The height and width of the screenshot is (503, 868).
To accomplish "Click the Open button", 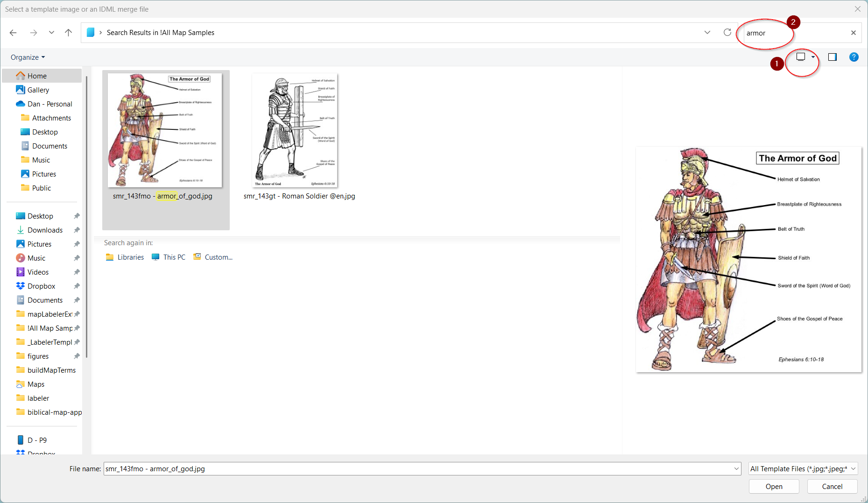I will pyautogui.click(x=774, y=486).
